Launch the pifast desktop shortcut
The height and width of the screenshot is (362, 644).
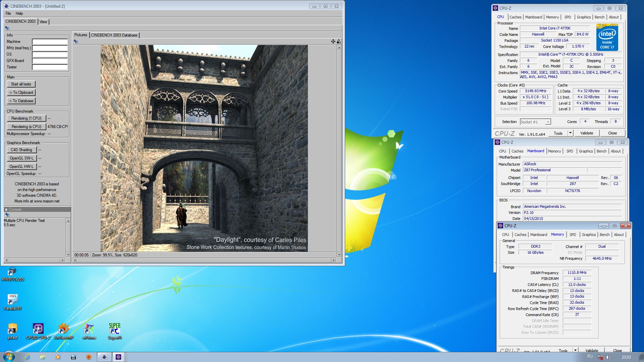click(12, 331)
